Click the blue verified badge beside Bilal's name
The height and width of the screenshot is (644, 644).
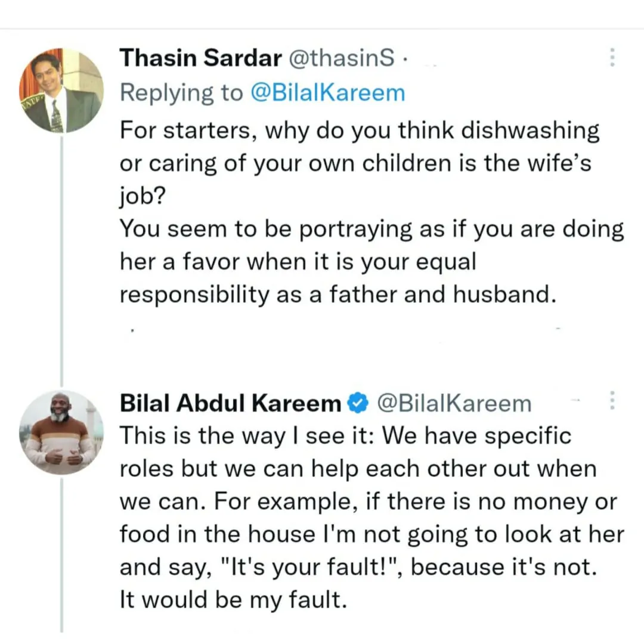(357, 404)
